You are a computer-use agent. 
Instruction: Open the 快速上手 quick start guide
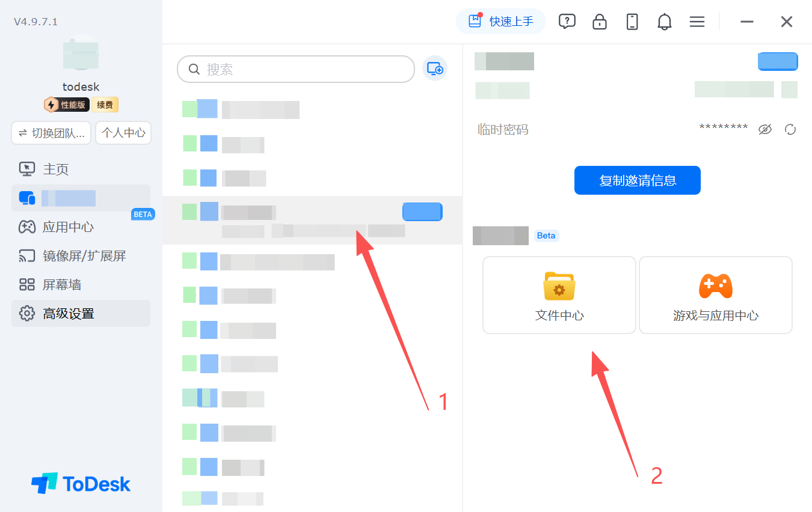[500, 22]
